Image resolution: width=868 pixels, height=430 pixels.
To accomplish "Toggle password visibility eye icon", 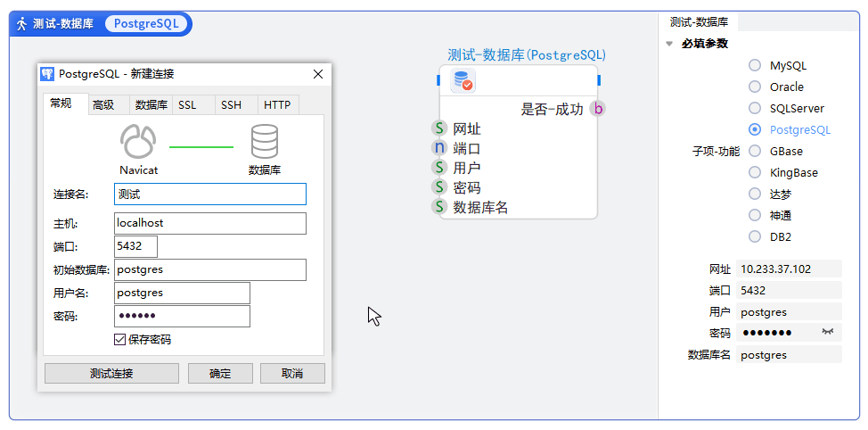I will pyautogui.click(x=828, y=332).
